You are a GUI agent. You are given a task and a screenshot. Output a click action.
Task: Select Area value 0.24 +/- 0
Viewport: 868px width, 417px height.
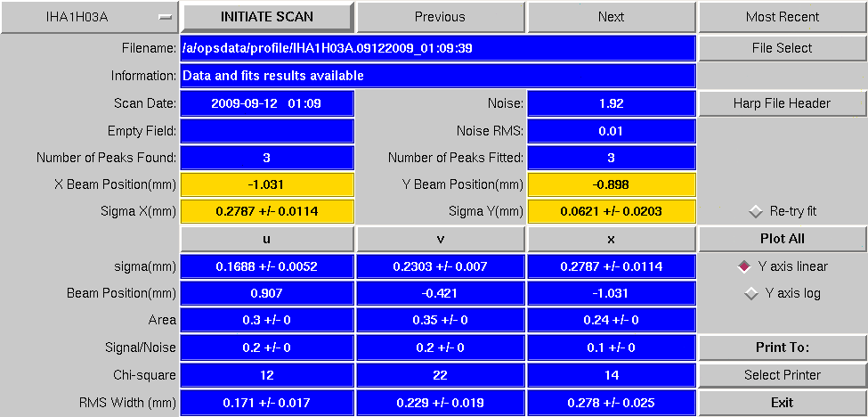click(x=611, y=321)
